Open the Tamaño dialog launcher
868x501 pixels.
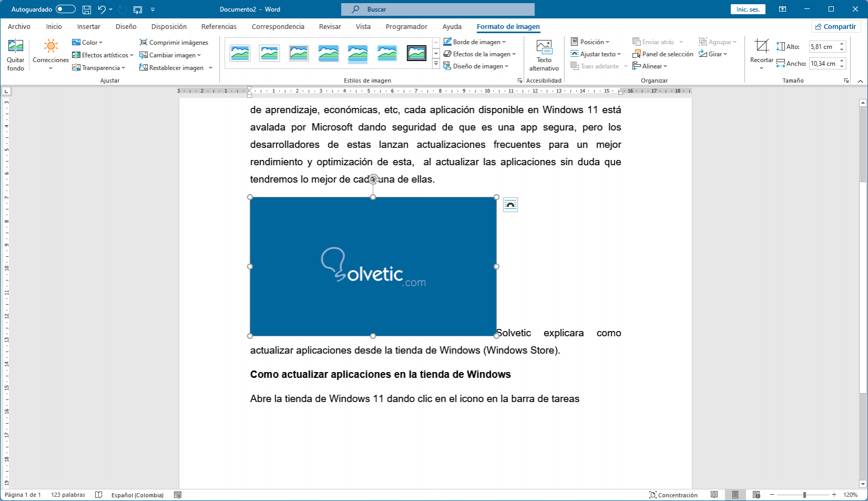tap(846, 81)
